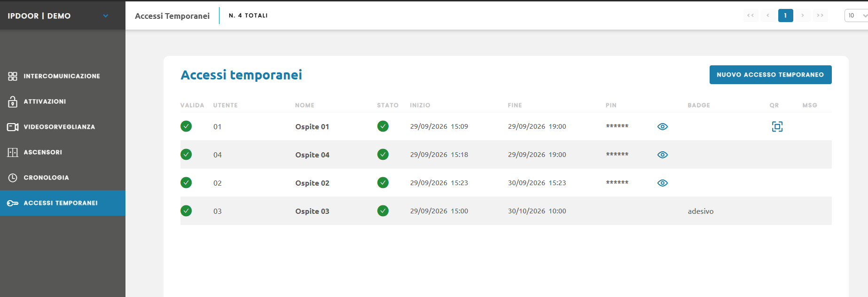Image resolution: width=868 pixels, height=297 pixels.
Task: Open the QR code for Ospite 01
Action: point(777,126)
